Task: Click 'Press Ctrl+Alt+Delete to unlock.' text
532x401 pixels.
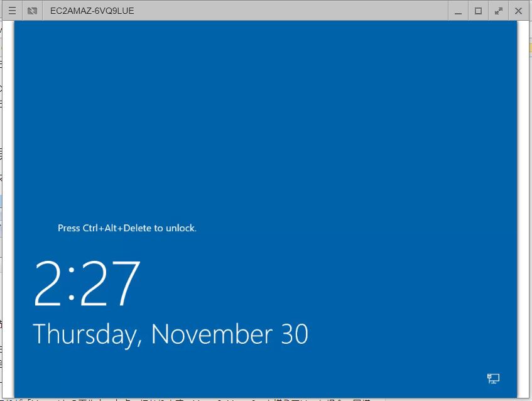Action: click(127, 228)
